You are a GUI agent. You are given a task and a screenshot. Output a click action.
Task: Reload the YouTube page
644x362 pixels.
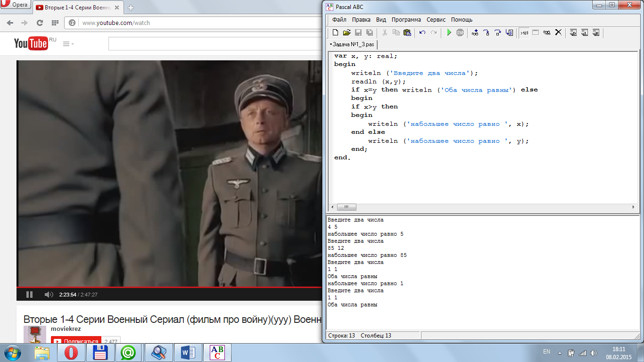40,23
